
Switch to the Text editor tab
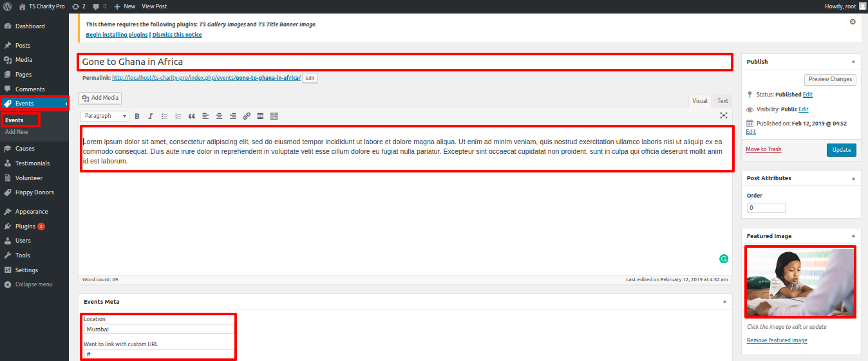(x=722, y=101)
